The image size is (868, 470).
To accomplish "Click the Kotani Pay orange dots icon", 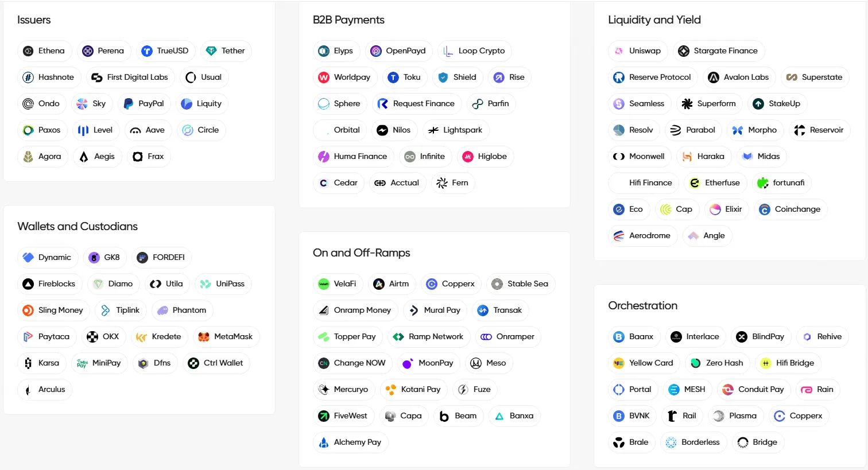I will click(391, 390).
